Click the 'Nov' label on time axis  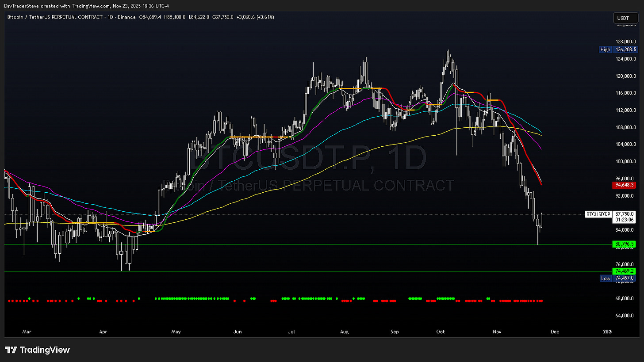tap(498, 331)
